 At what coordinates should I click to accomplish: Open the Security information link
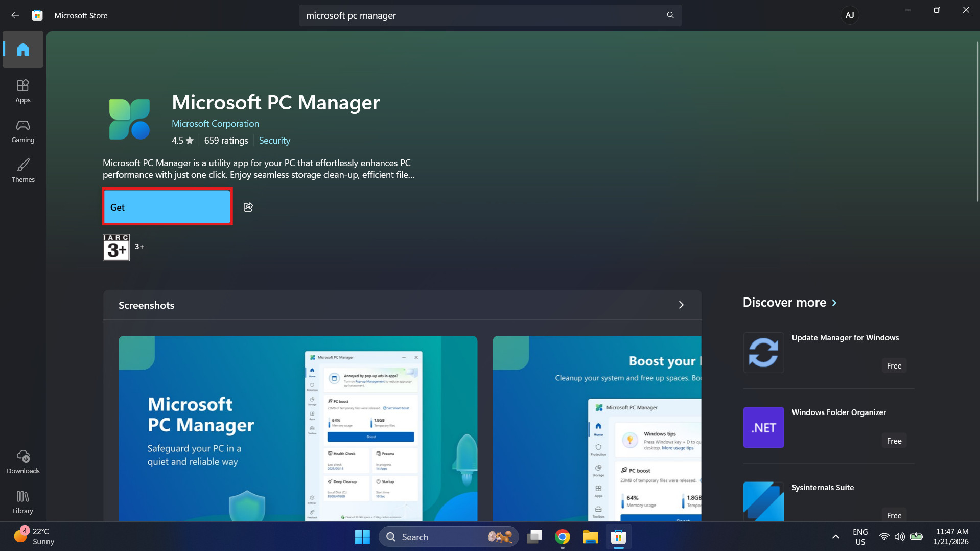click(274, 140)
